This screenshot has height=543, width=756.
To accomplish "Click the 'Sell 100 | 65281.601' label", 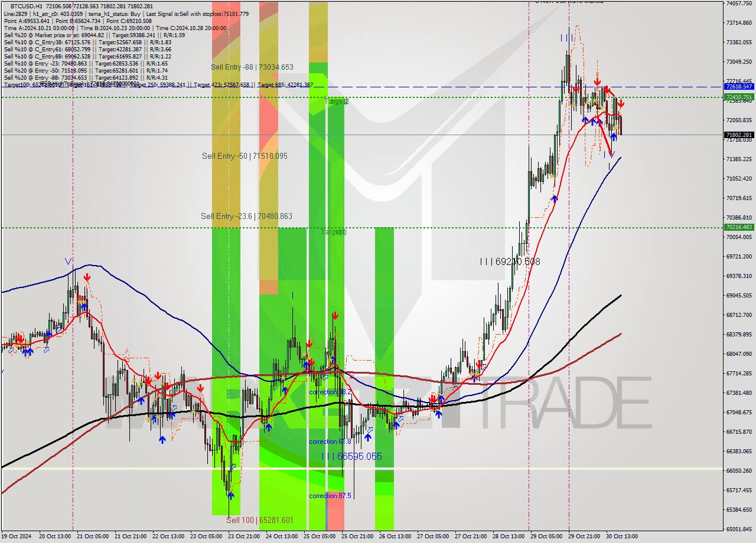I will tap(260, 520).
